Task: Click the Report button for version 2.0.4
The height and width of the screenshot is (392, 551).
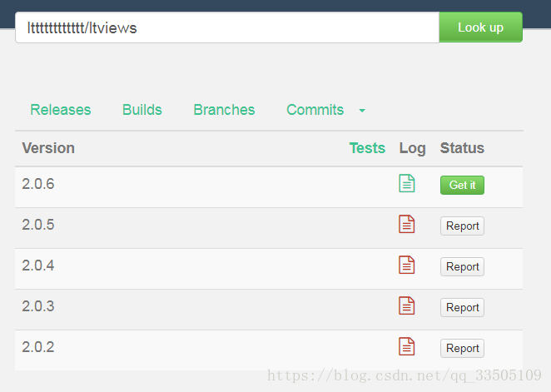Action: 462,266
